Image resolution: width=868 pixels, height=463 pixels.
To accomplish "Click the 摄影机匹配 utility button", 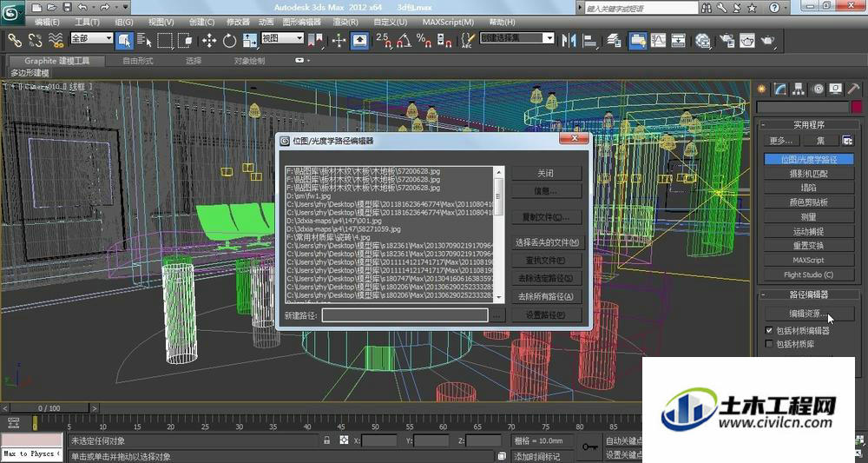I will (809, 174).
